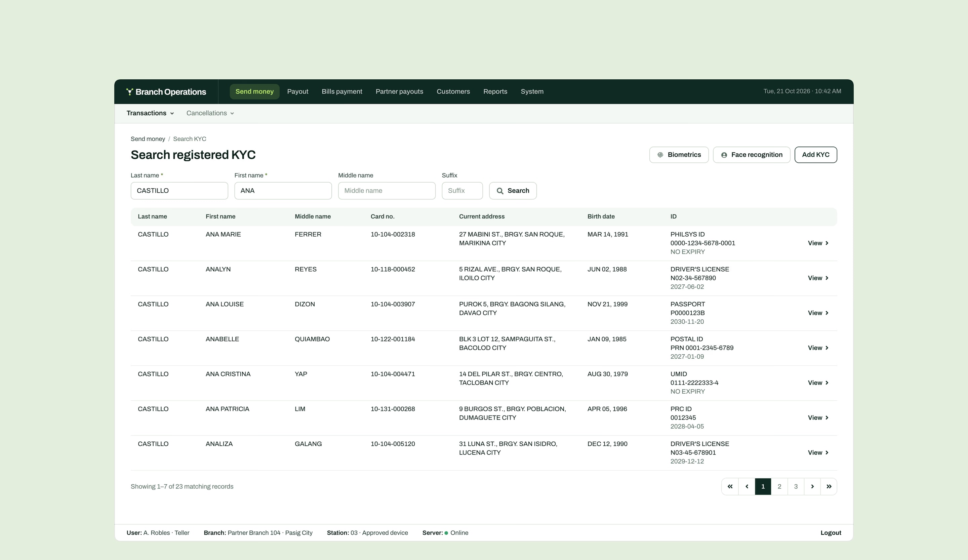The width and height of the screenshot is (968, 560).
Task: Open the Partner payouts menu
Action: pyautogui.click(x=399, y=91)
